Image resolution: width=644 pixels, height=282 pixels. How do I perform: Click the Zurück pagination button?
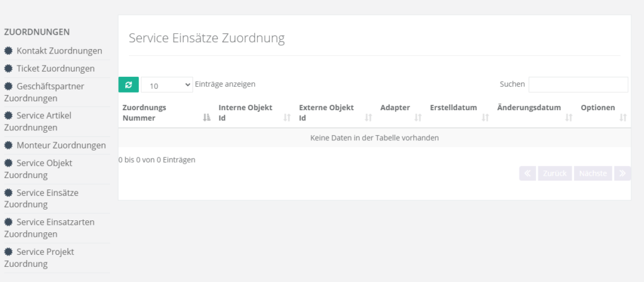[555, 174]
